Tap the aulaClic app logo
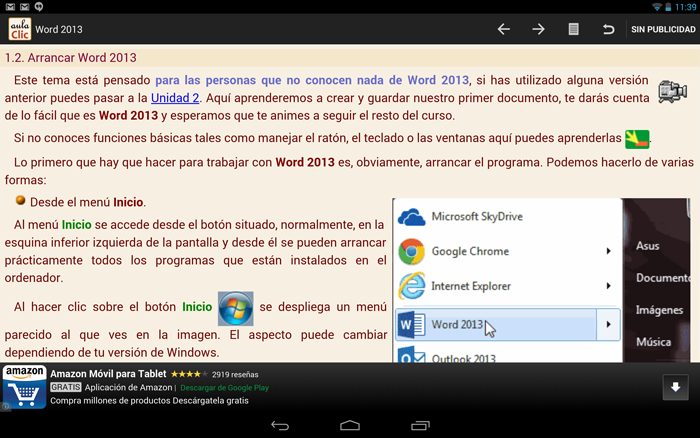Viewport: 700px width, 438px height. pyautogui.click(x=20, y=29)
